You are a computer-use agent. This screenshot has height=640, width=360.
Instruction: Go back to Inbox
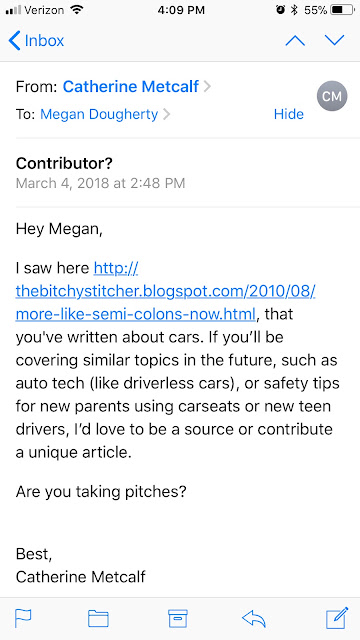pyautogui.click(x=36, y=41)
